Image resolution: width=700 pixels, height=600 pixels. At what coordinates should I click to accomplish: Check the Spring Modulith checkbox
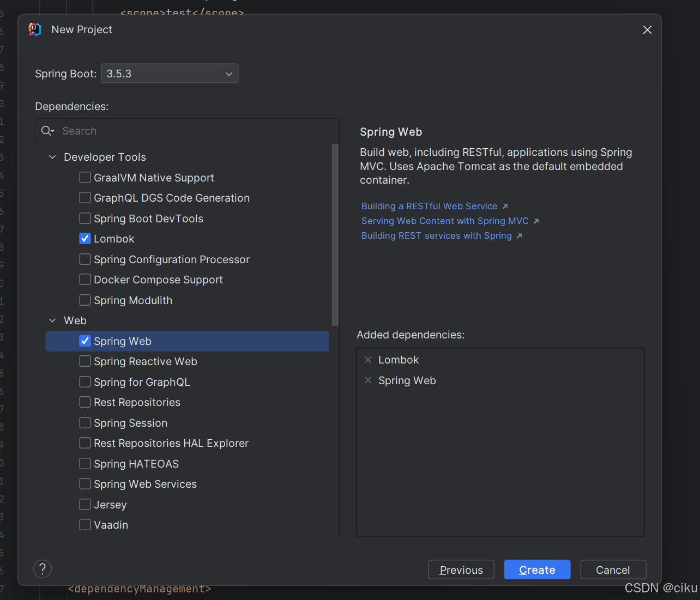click(x=85, y=300)
